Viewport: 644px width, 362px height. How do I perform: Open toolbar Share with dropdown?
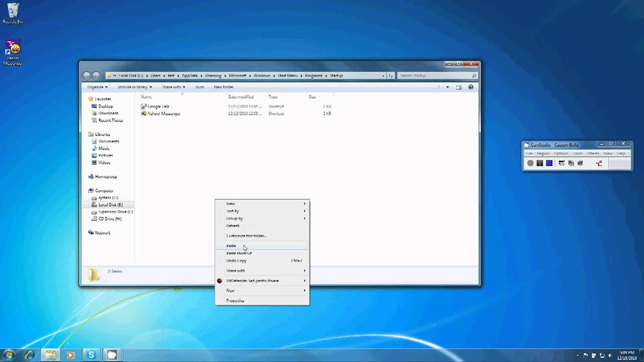click(x=174, y=87)
